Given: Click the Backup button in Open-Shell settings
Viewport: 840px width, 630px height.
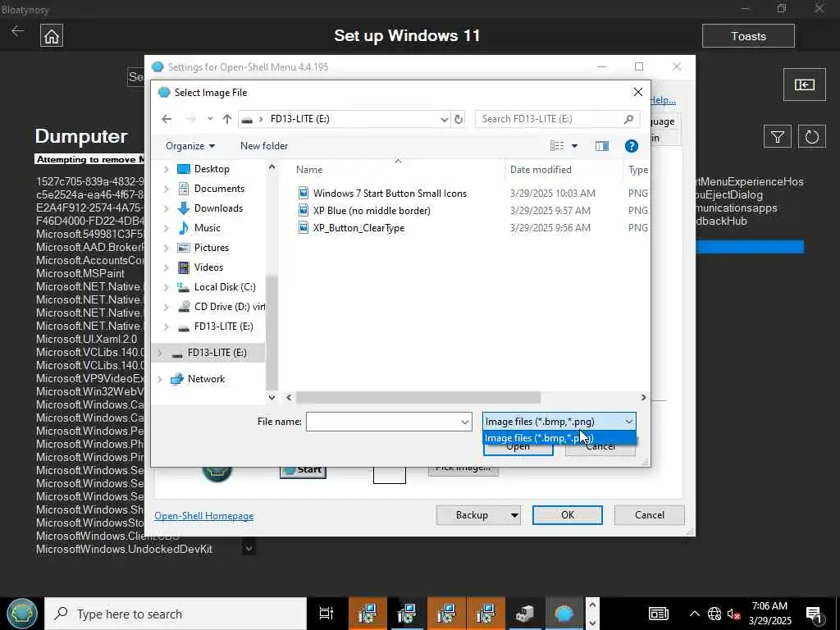Looking at the screenshot, I should coord(472,515).
